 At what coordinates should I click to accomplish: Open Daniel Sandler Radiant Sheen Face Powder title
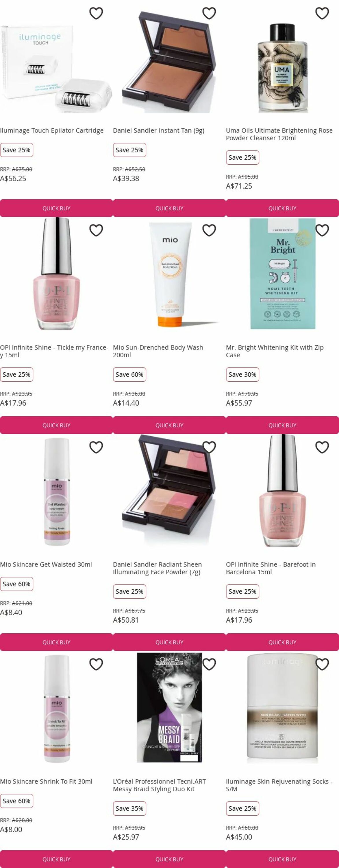[158, 568]
